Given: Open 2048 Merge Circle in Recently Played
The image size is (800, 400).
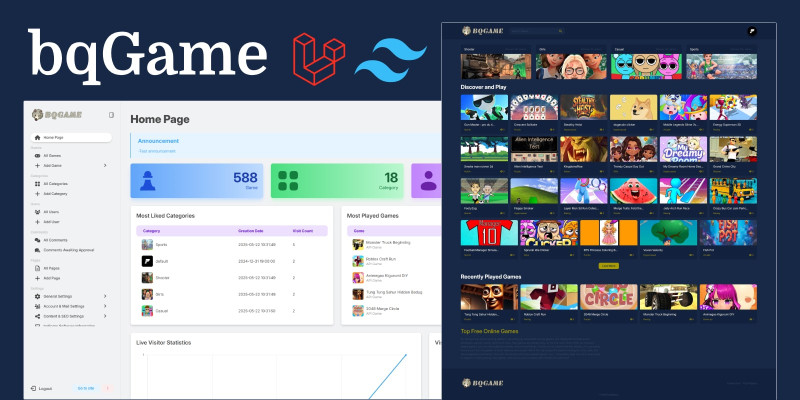Looking at the screenshot, I should click(x=609, y=297).
